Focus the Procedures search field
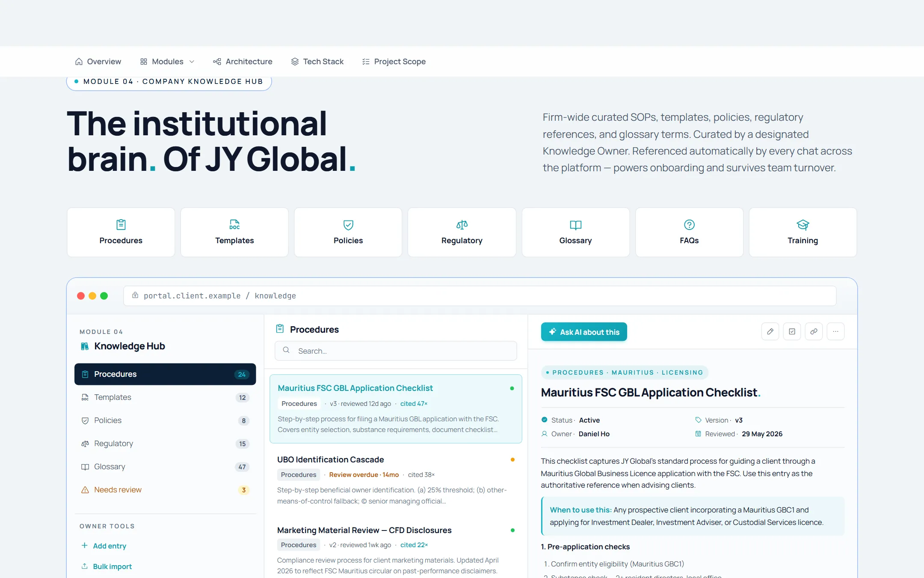Screen dimensions: 924x578 click(396, 351)
